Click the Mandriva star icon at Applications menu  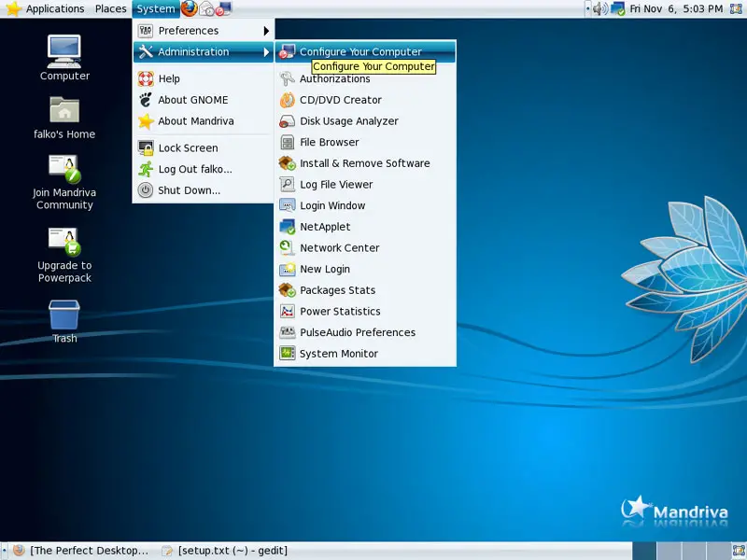(x=13, y=8)
